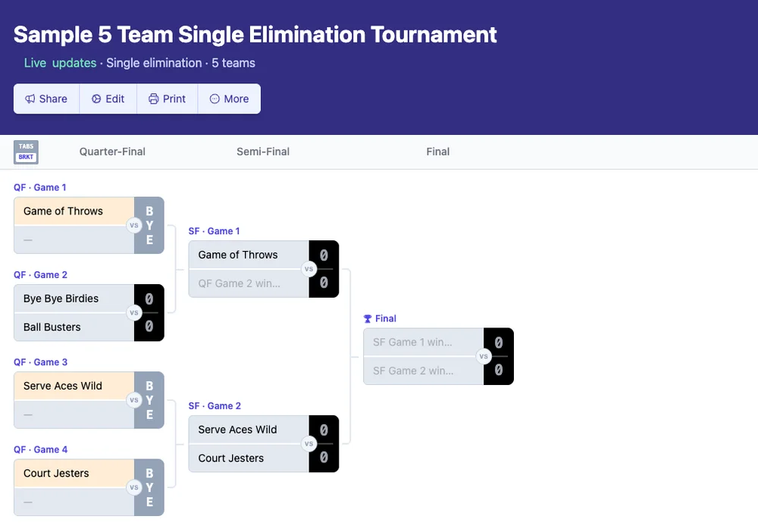Click the trophy icon beside Final
The image size is (758, 532).
click(368, 319)
